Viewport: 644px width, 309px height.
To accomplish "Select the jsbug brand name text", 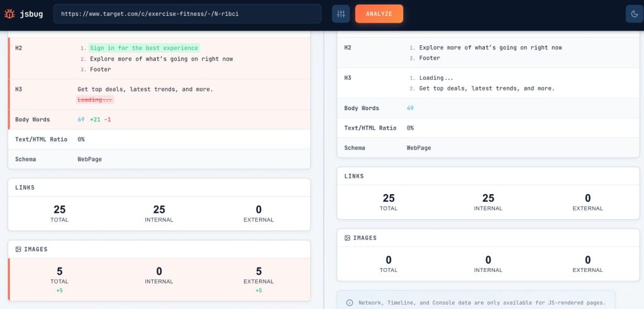I will point(31,14).
